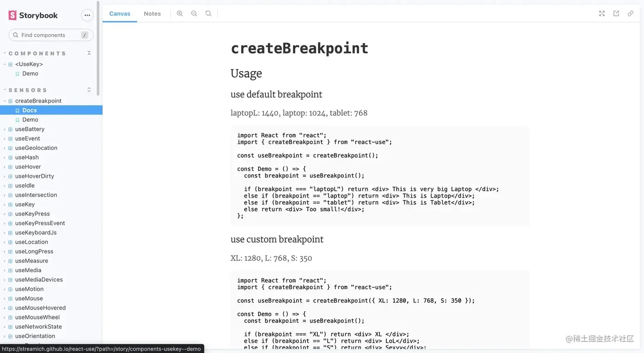
Task: Enter fullscreen mode via the expand icon
Action: [602, 13]
